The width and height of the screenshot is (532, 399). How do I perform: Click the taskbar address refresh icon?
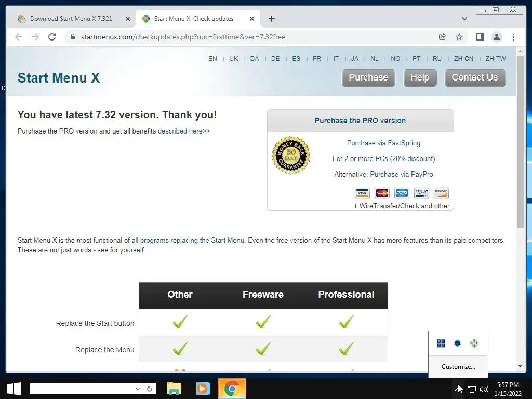coord(150,389)
